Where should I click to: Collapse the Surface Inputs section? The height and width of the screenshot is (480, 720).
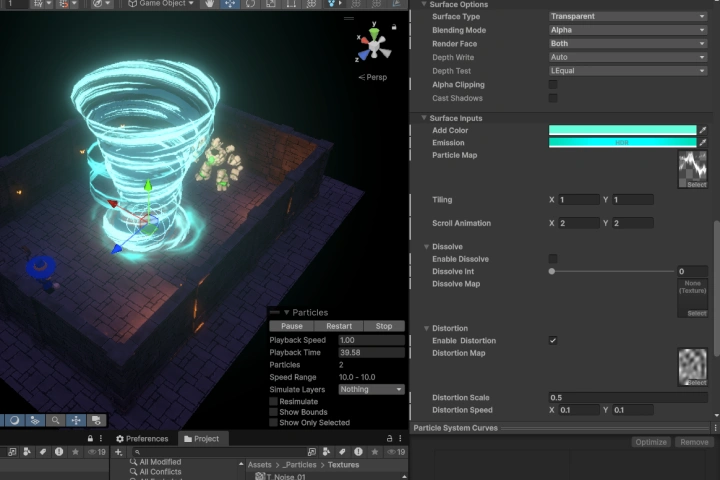(424, 118)
